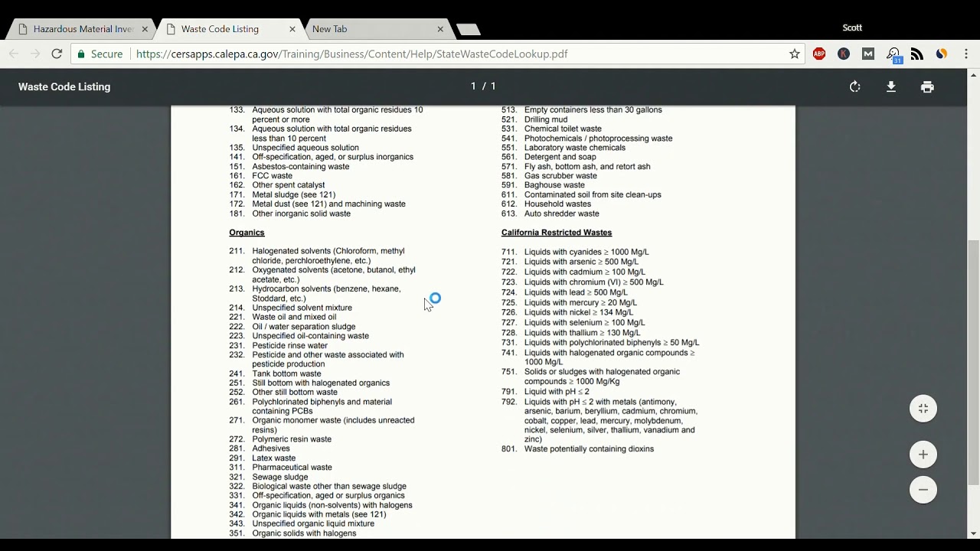Click the line 223 Unspecified oil-containing waste
Screen dimensions: 980x551
299,336
